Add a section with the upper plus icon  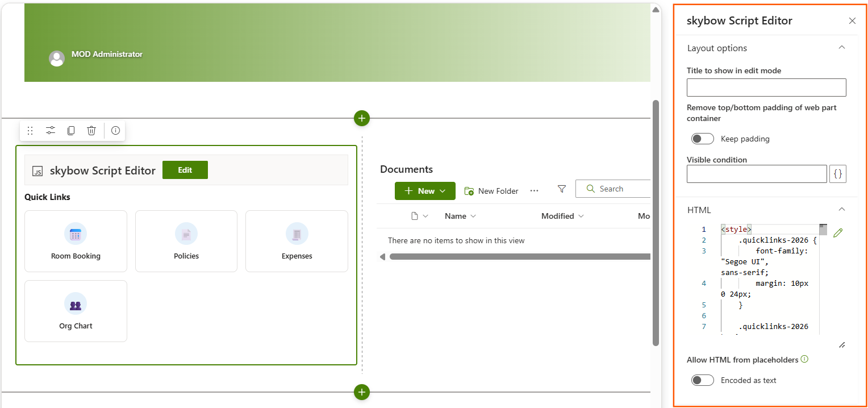pos(362,118)
